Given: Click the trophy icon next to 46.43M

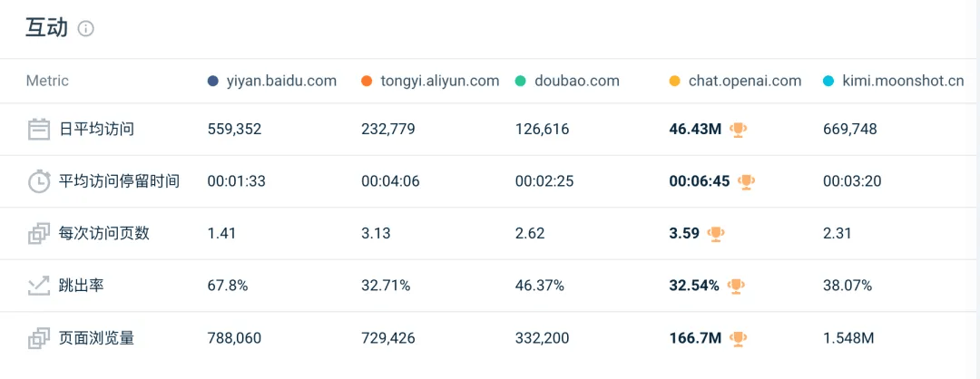Looking at the screenshot, I should 739,130.
